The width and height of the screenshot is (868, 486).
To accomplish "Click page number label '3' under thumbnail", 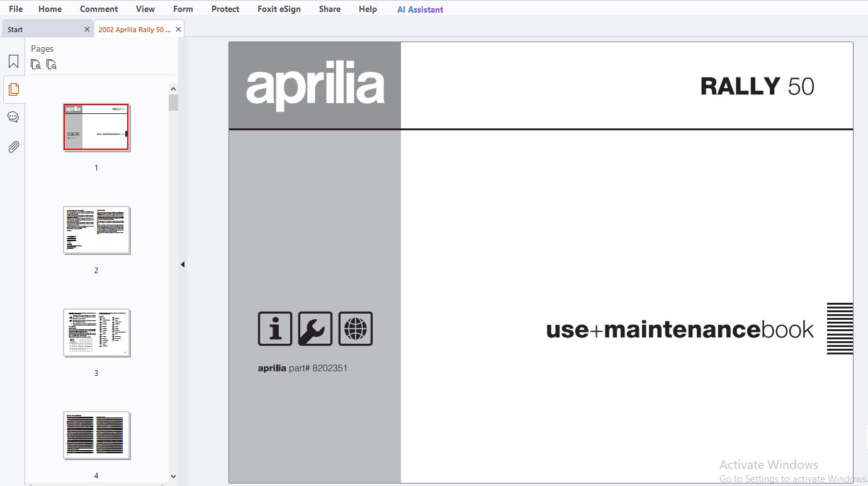I will [x=96, y=373].
